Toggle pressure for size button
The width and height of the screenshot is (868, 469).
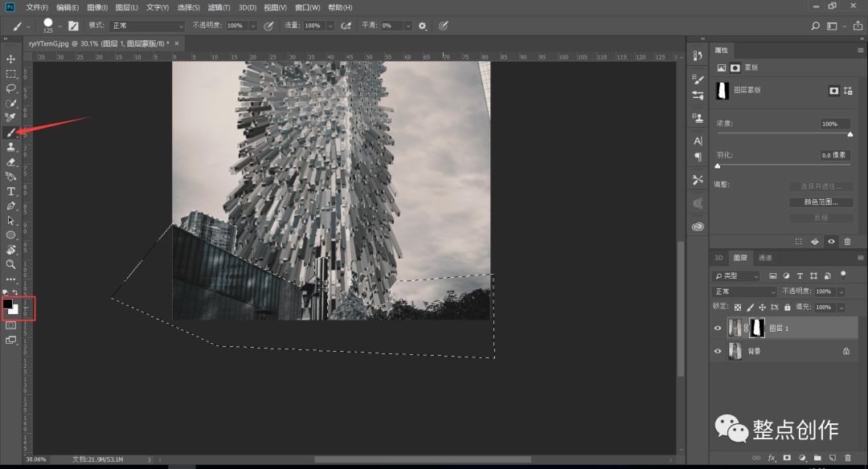pos(443,26)
